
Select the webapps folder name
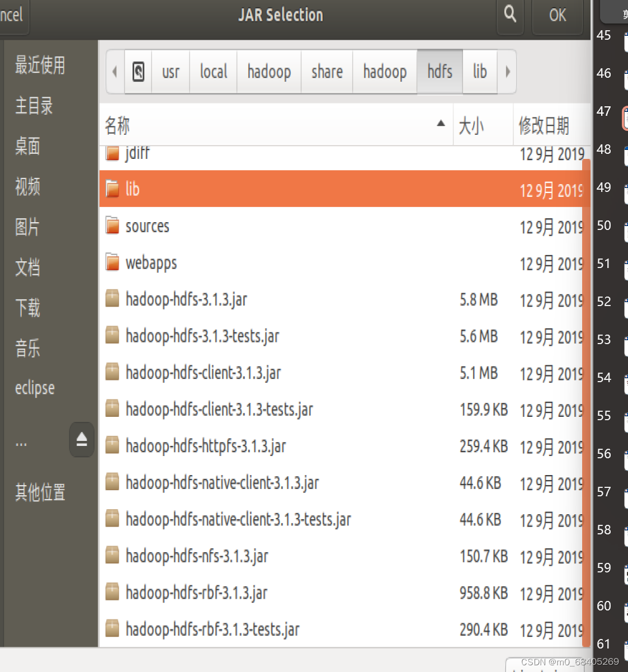pos(151,263)
